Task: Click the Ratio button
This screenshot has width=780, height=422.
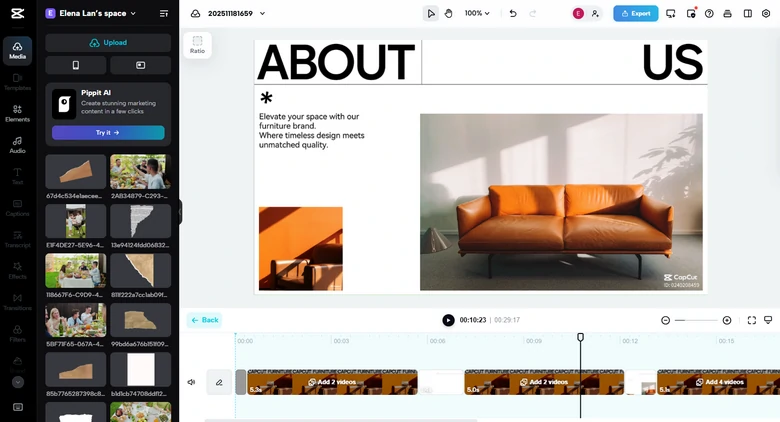Action: click(x=197, y=45)
